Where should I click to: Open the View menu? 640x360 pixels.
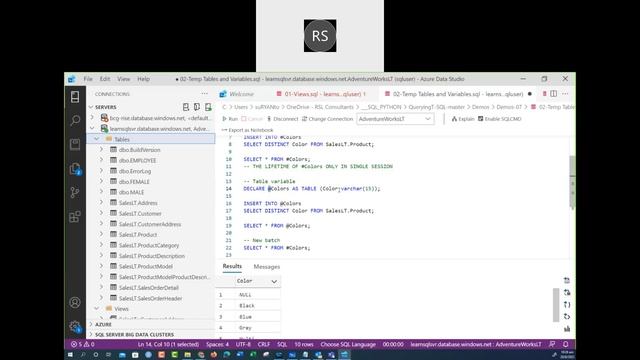coord(124,79)
